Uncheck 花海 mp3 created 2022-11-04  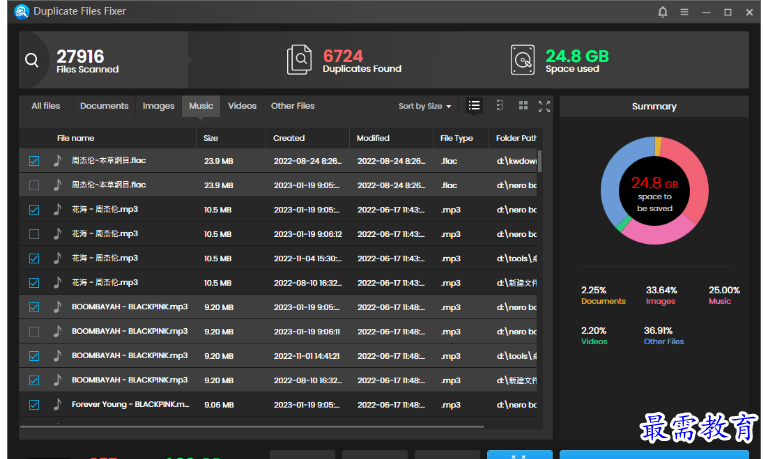point(34,258)
